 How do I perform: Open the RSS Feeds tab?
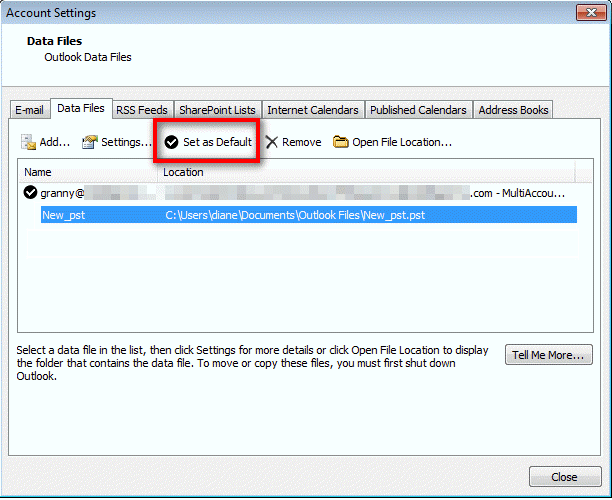(x=142, y=110)
